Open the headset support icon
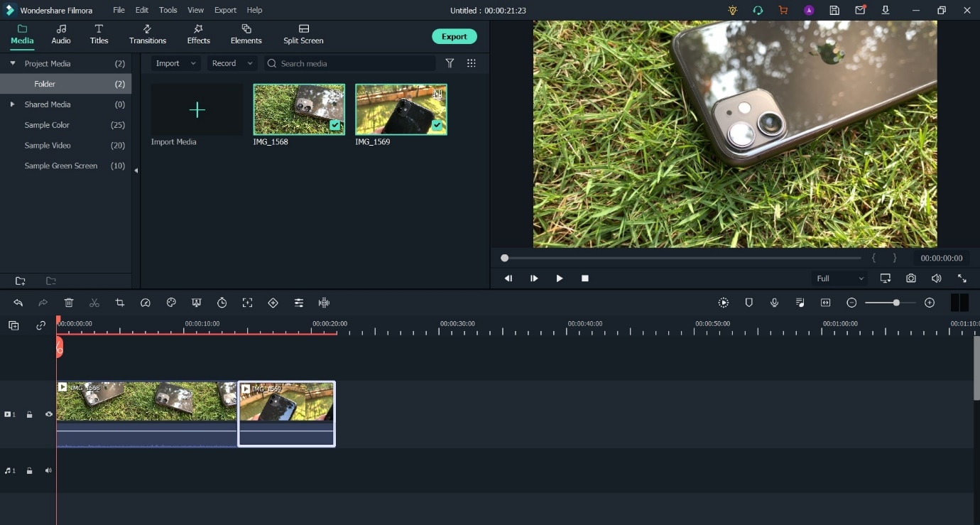 click(758, 10)
